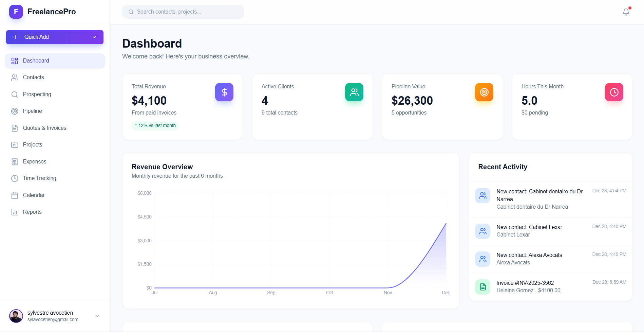Click the notification bell icon
The width and height of the screenshot is (644, 332).
pyautogui.click(x=626, y=12)
